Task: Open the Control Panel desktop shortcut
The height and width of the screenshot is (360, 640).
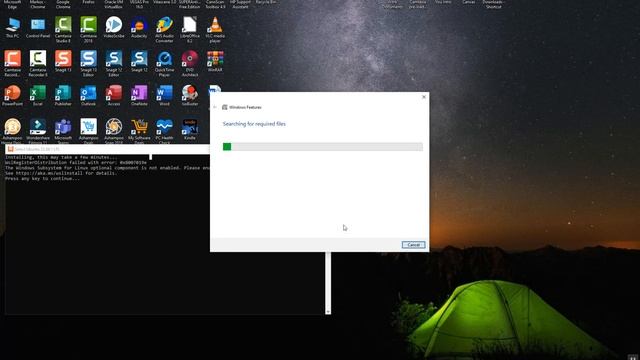Action: click(x=38, y=27)
